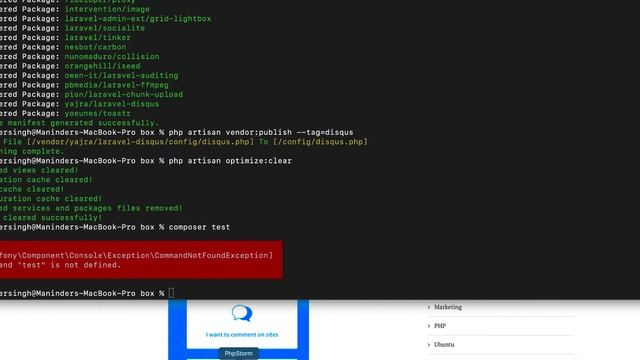Click the "nesbot/carbon" package name

tap(95, 47)
